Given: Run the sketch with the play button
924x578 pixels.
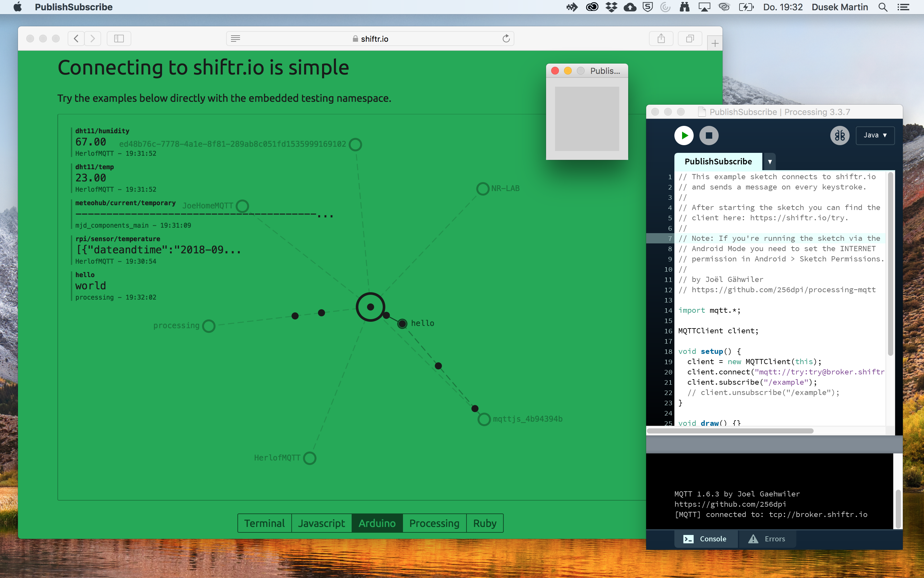Looking at the screenshot, I should click(x=684, y=135).
